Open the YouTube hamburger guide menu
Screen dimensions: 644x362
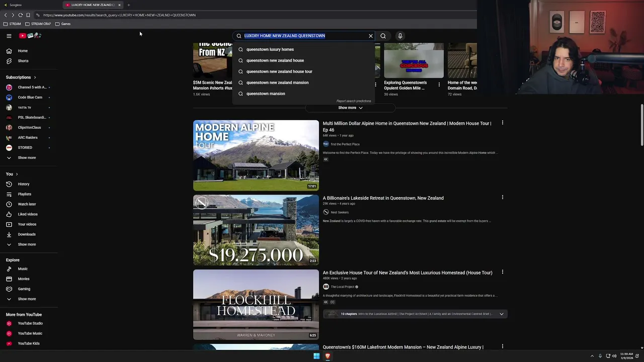coord(9,36)
